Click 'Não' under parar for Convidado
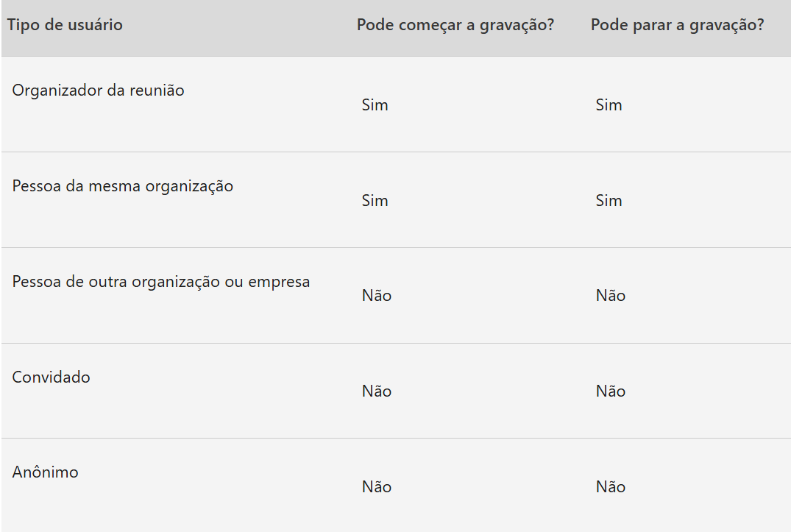Viewport: 791px width, 532px height. 611,391
